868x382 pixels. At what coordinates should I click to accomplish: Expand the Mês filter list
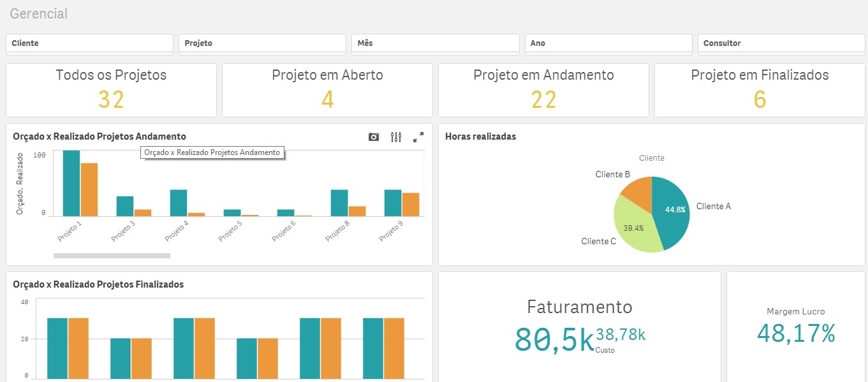pyautogui.click(x=435, y=43)
